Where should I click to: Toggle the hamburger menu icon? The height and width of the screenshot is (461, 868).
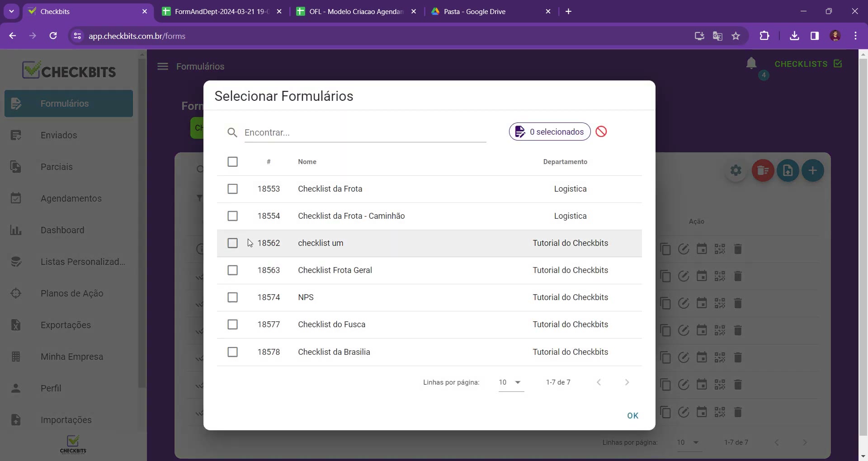(x=163, y=66)
